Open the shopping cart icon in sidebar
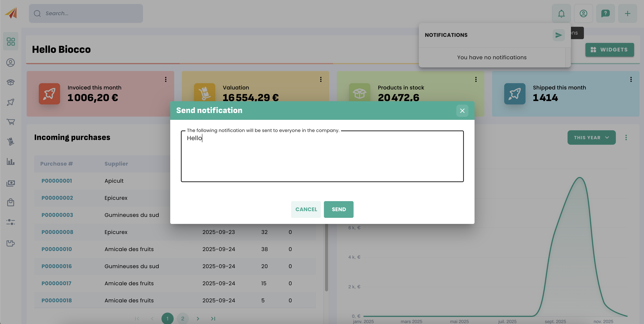This screenshot has height=324, width=644. coord(11,122)
